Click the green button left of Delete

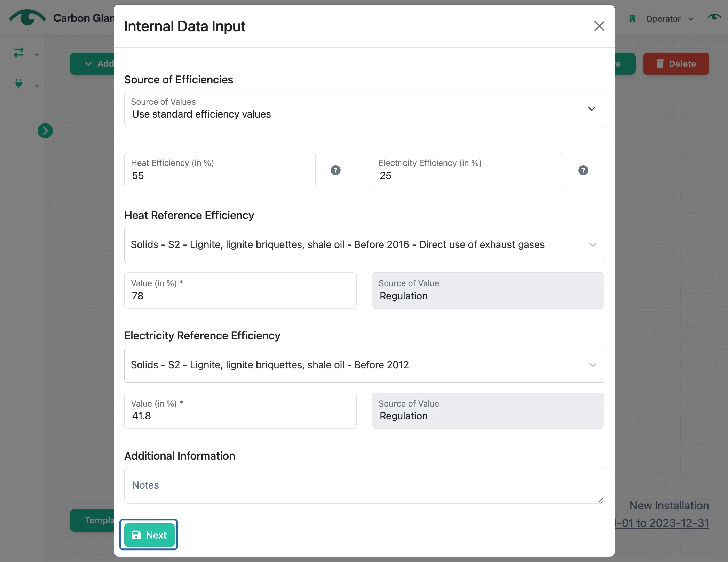point(625,64)
